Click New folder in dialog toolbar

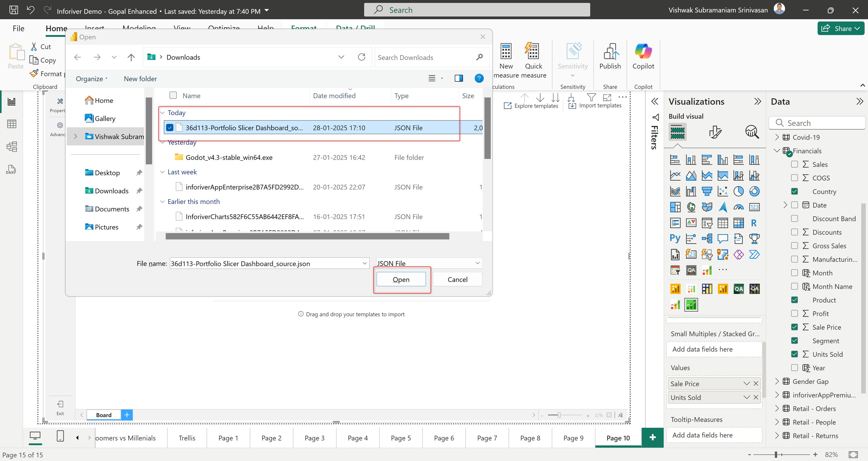pos(140,78)
